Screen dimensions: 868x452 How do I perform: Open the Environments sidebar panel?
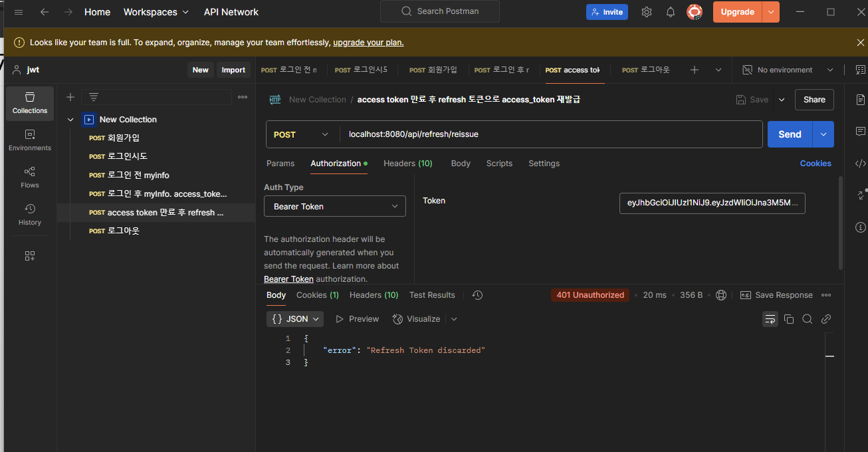(30, 140)
